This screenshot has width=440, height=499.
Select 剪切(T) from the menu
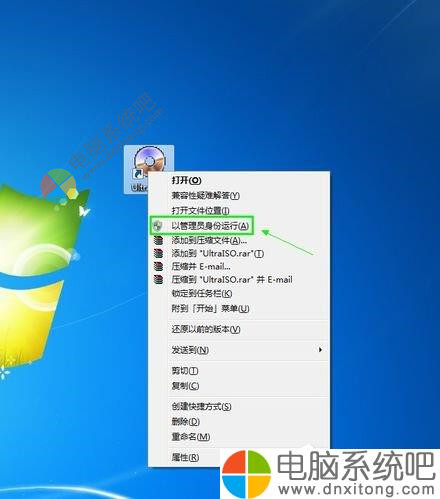pos(239,371)
